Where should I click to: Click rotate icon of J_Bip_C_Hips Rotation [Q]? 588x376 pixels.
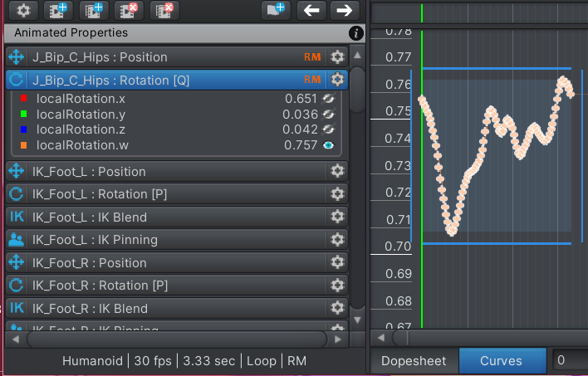[x=16, y=80]
